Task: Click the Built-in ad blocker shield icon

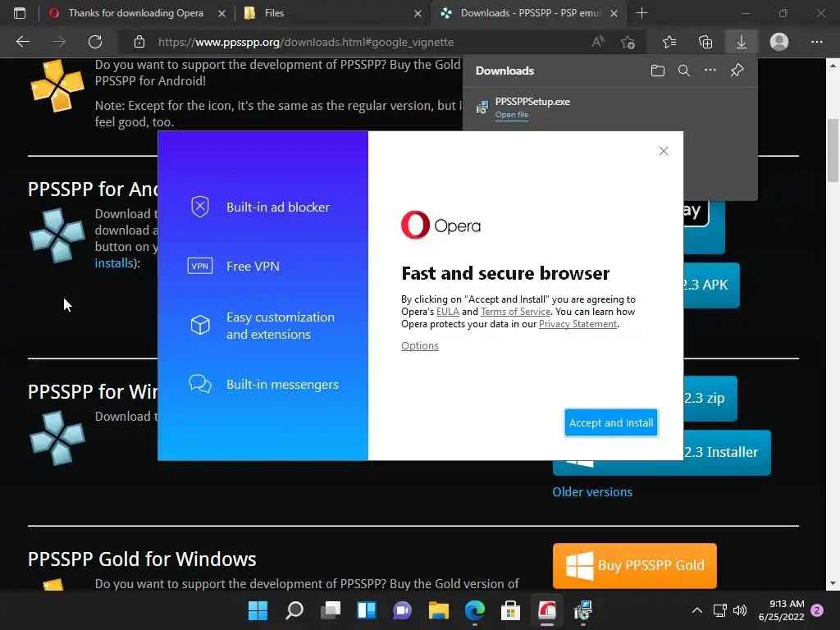Action: coord(200,207)
